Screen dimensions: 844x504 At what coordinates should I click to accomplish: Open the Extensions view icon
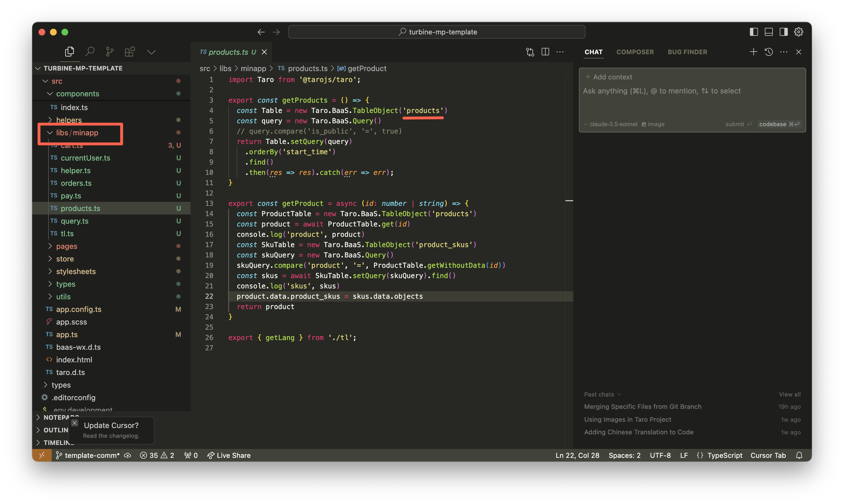click(129, 52)
